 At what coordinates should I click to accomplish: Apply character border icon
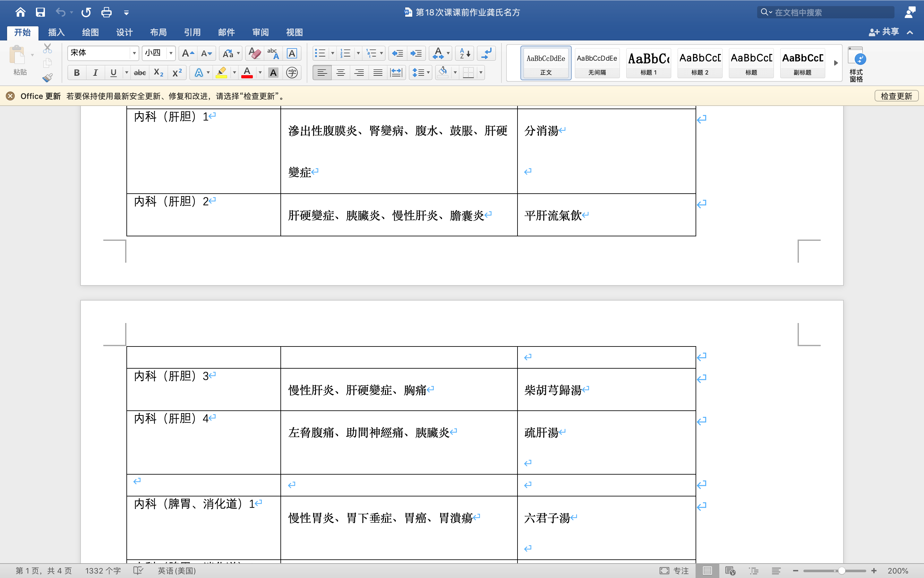click(x=292, y=54)
